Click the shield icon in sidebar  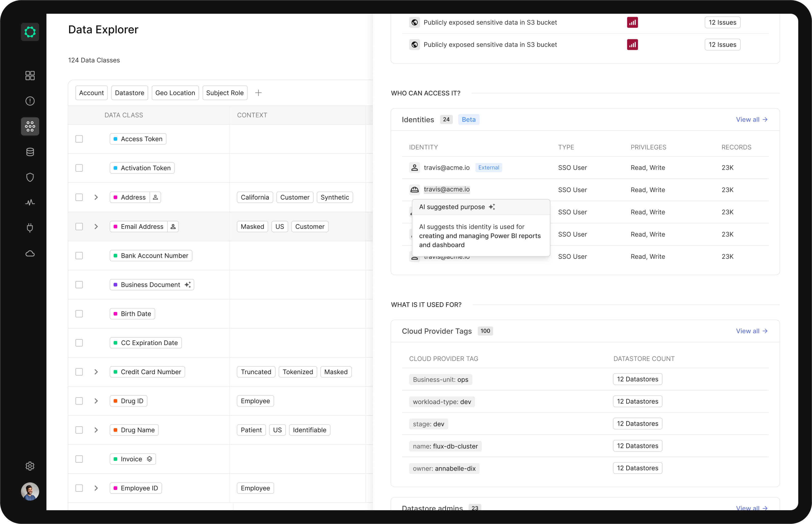tap(30, 177)
